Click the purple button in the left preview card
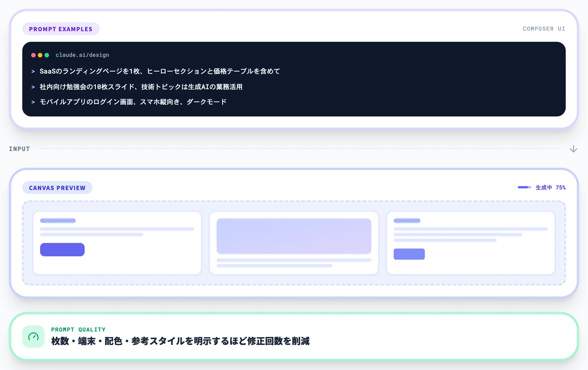Viewport: 588px width, 370px height. 62,249
